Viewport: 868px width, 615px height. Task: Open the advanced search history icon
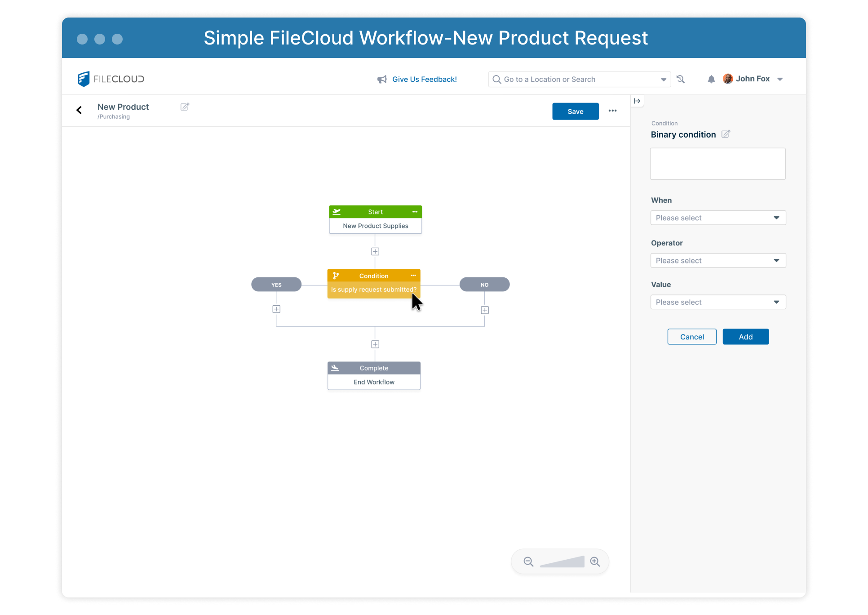coord(681,79)
